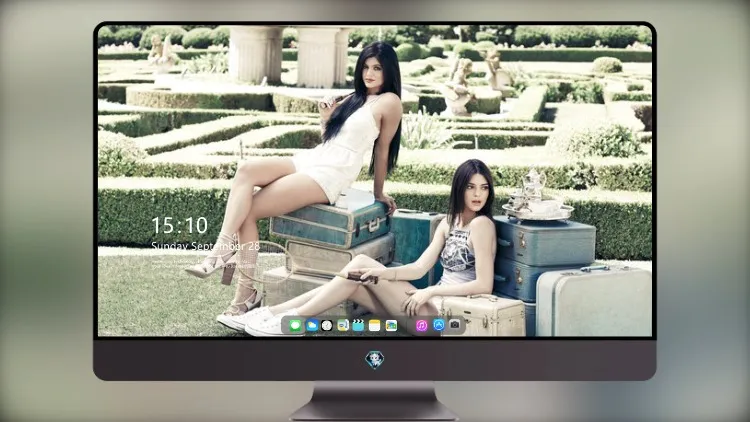Open the green Messages app in the dock
The height and width of the screenshot is (422, 750).
[296, 326]
